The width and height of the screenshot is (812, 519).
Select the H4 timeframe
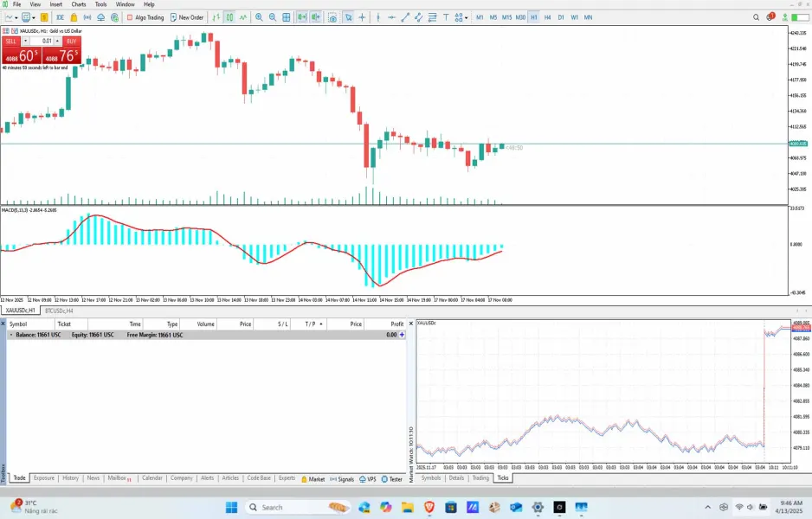tap(547, 17)
